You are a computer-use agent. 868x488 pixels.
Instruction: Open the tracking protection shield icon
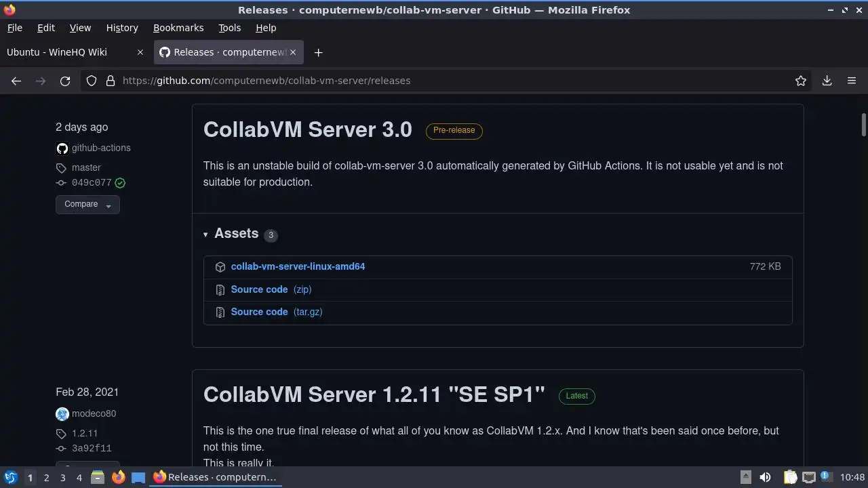[92, 81]
